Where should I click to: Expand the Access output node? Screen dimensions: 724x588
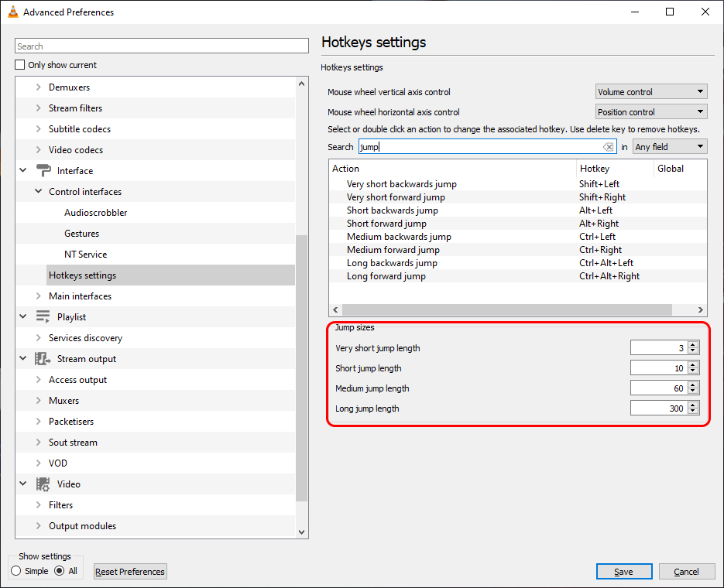pyautogui.click(x=38, y=380)
